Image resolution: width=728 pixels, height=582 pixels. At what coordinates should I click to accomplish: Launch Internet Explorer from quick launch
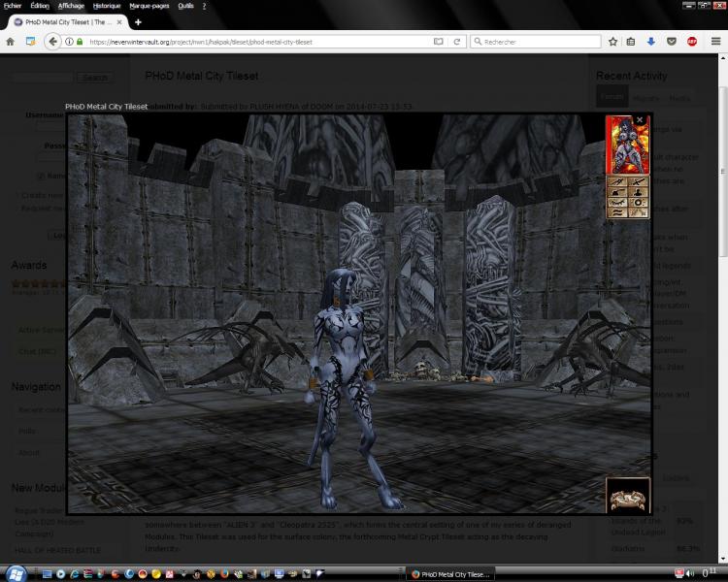pyautogui.click(x=74, y=574)
